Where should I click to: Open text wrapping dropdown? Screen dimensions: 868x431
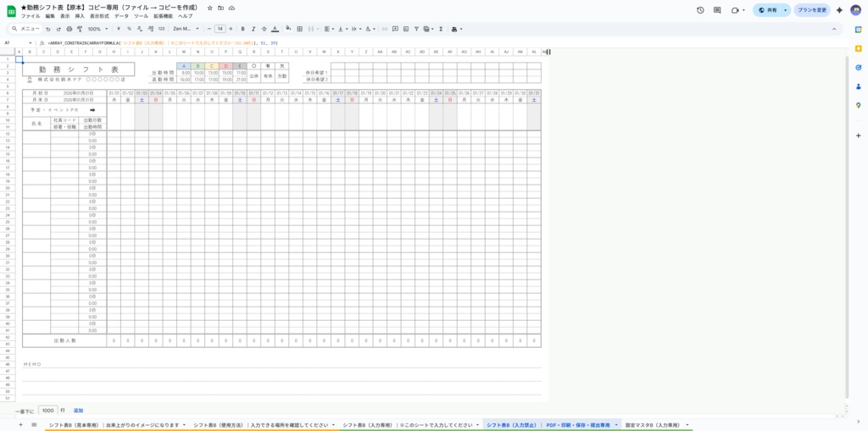pos(356,29)
